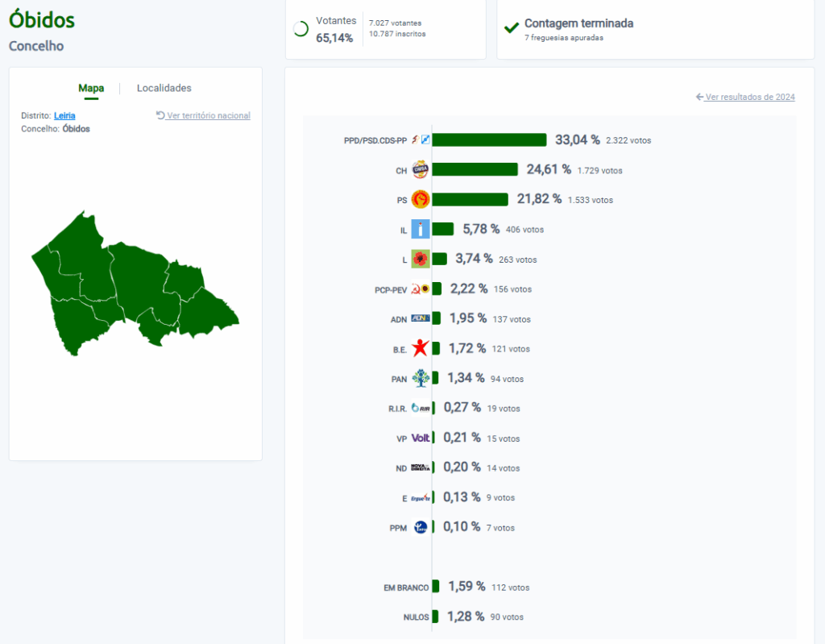The image size is (825, 644).
Task: Click the Volt party logo
Action: tap(420, 438)
